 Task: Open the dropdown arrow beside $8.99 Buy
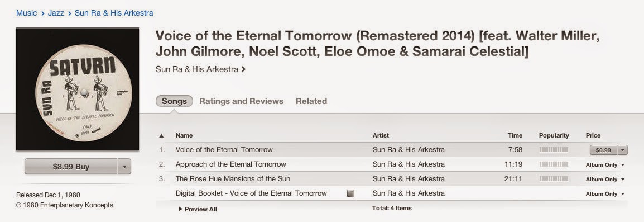[124, 167]
